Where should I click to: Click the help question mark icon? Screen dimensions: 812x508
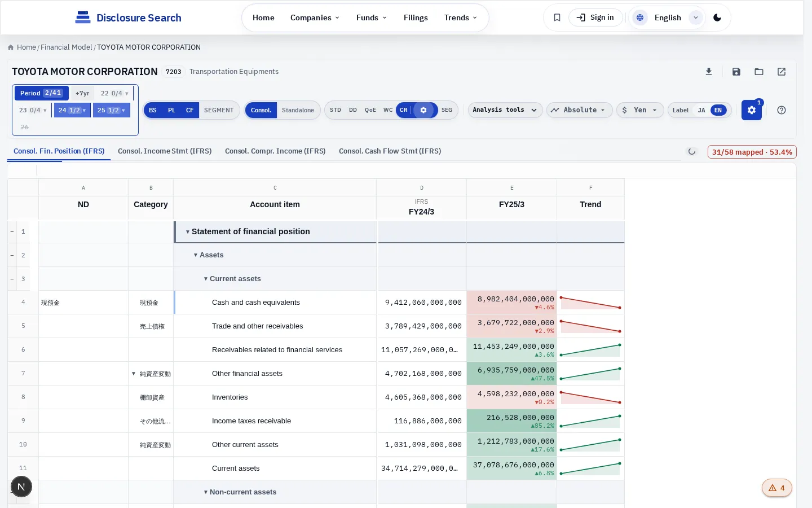tap(782, 110)
